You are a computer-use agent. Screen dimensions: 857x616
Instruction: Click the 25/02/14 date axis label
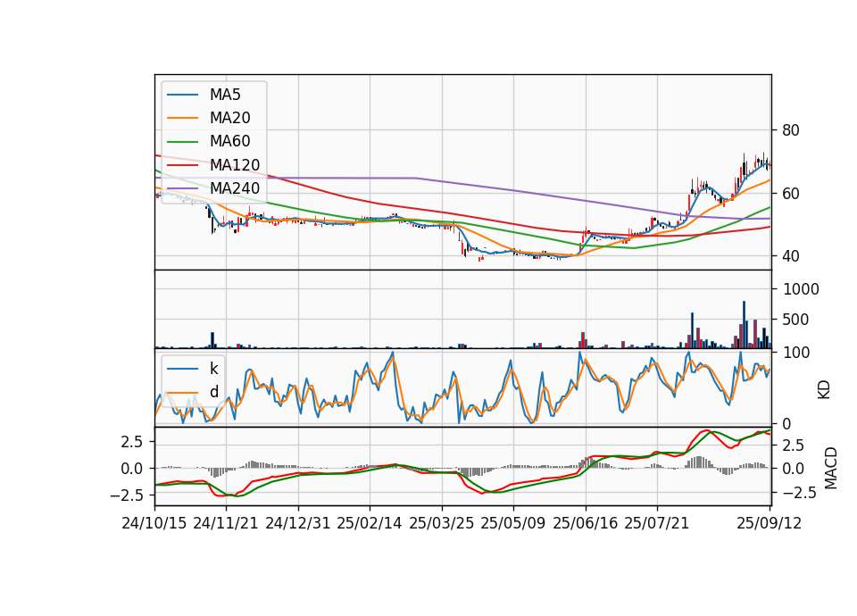[x=370, y=523]
